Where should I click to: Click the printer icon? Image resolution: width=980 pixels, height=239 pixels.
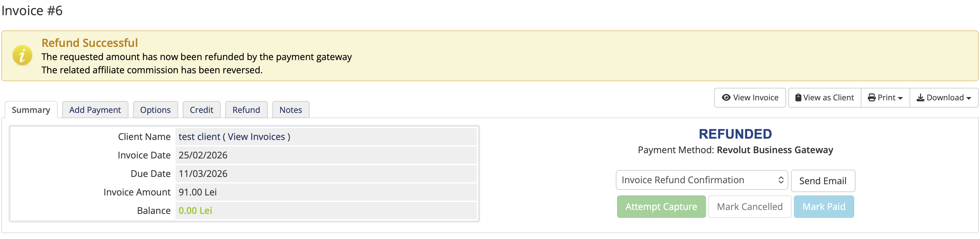pos(871,98)
